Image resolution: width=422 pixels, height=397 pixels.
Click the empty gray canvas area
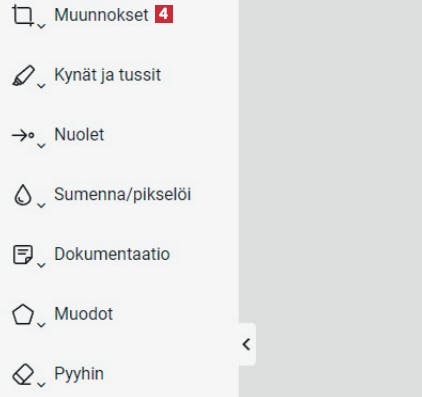click(x=331, y=167)
